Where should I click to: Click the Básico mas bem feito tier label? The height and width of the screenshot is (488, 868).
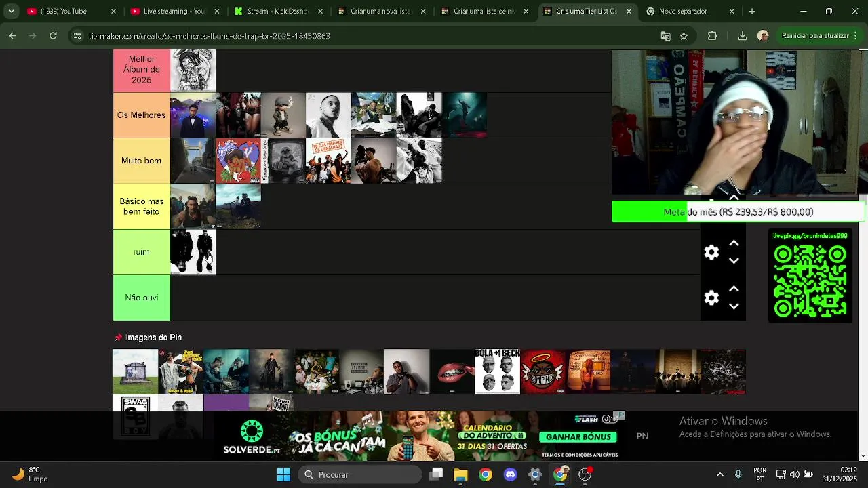coord(141,206)
